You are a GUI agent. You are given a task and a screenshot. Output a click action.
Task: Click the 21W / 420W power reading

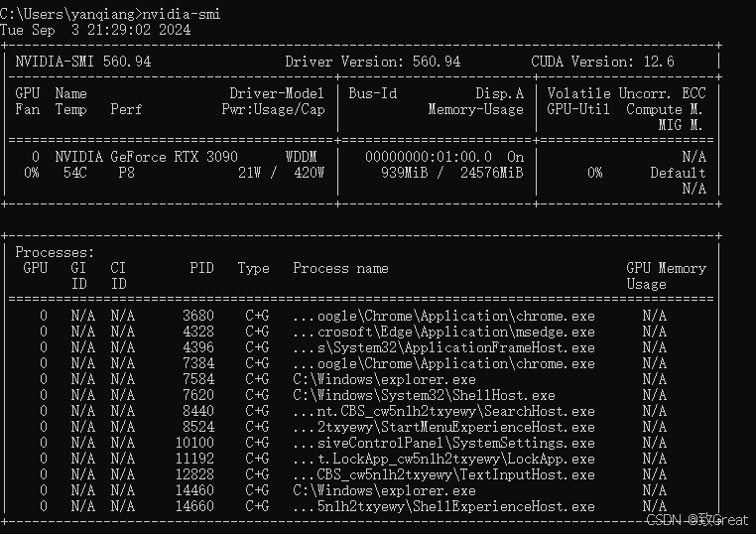[282, 173]
